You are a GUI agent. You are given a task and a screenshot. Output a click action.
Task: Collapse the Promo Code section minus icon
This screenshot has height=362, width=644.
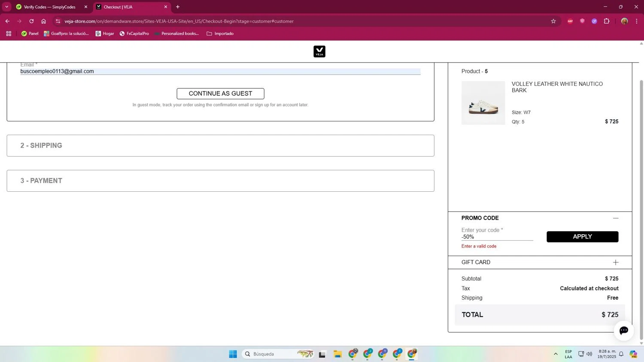[x=616, y=218]
